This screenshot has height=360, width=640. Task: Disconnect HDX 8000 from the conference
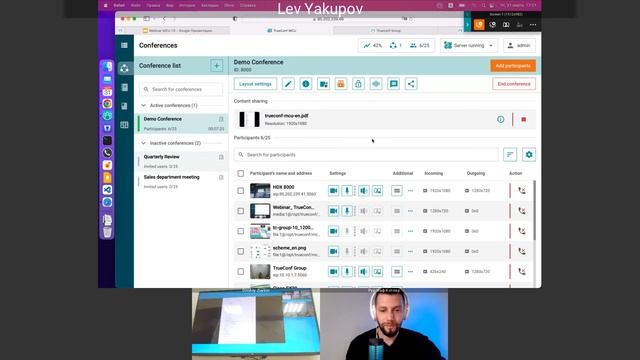pos(522,191)
